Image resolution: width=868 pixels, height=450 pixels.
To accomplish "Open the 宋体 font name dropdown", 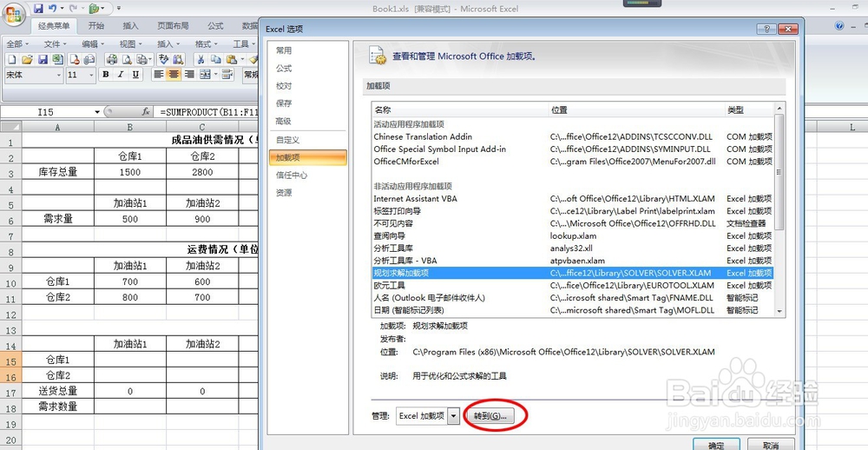I will tap(59, 75).
